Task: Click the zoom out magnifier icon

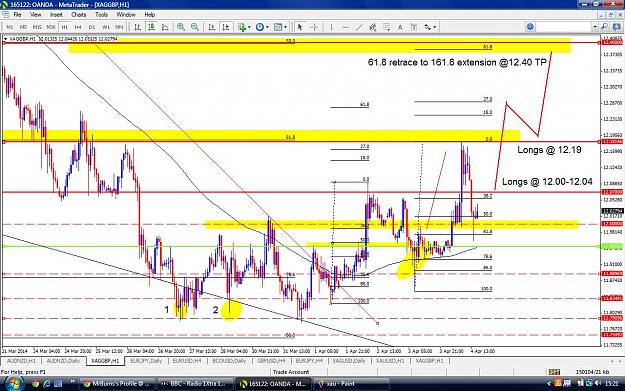Action: (x=195, y=27)
